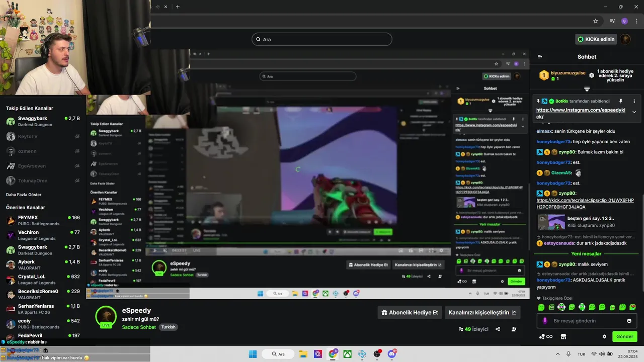Click the Abonelik Hediye Et button

pos(410,312)
